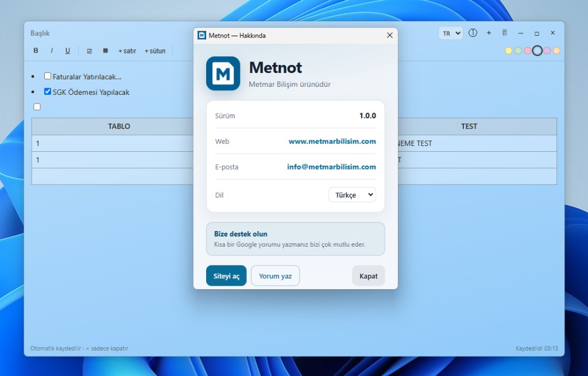Insert a table using the table icon
Image resolution: width=588 pixels, height=376 pixels.
tap(106, 51)
